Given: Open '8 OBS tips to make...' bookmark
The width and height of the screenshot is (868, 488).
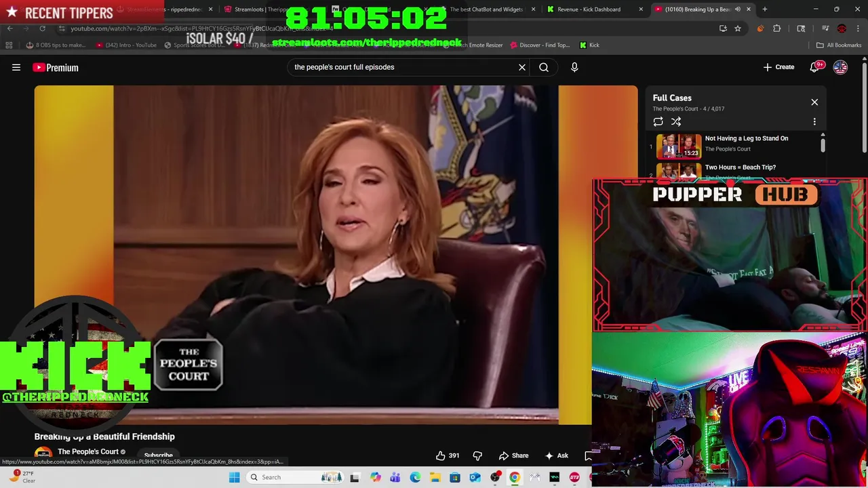Looking at the screenshot, I should (56, 45).
